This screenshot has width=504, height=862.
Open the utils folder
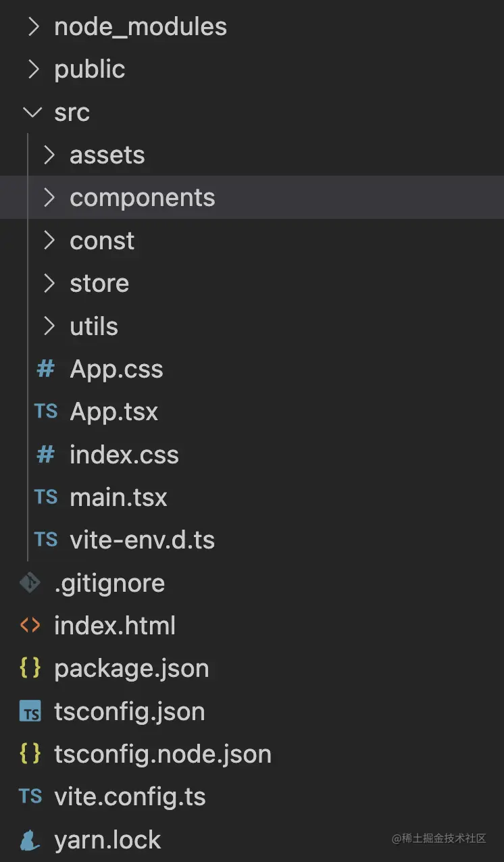click(x=94, y=326)
